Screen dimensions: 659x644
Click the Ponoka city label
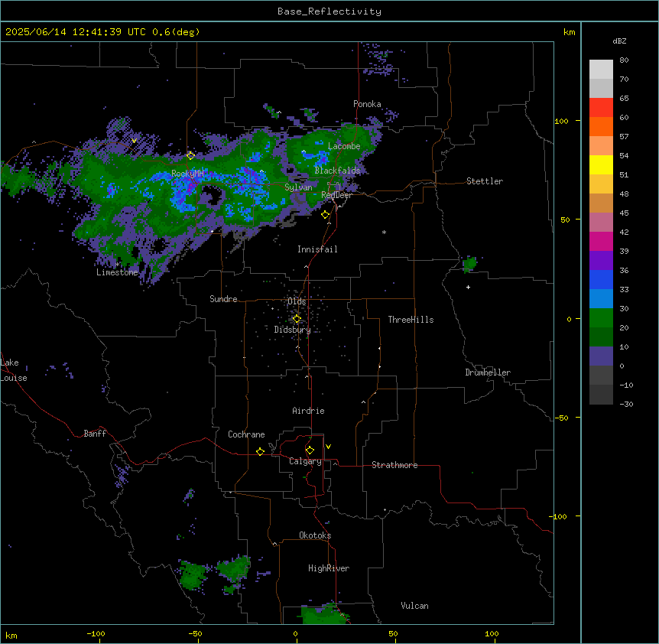[367, 104]
